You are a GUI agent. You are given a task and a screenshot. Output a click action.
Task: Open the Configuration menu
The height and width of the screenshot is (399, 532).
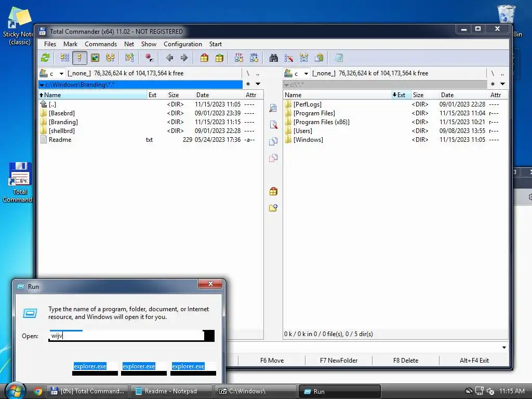tap(182, 44)
